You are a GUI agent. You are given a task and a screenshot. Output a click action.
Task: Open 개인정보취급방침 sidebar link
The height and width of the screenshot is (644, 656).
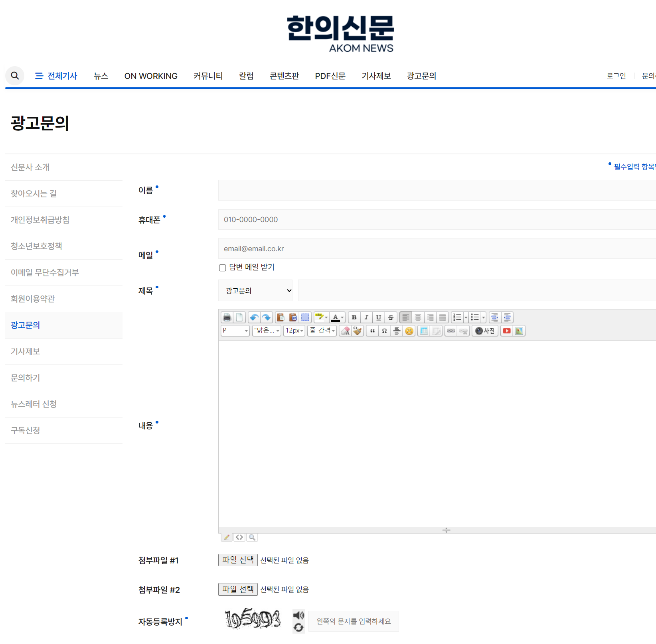40,220
